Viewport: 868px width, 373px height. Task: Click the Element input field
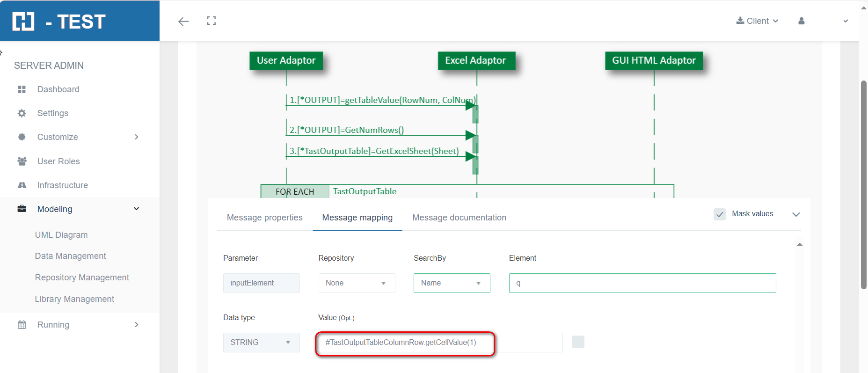(x=642, y=283)
